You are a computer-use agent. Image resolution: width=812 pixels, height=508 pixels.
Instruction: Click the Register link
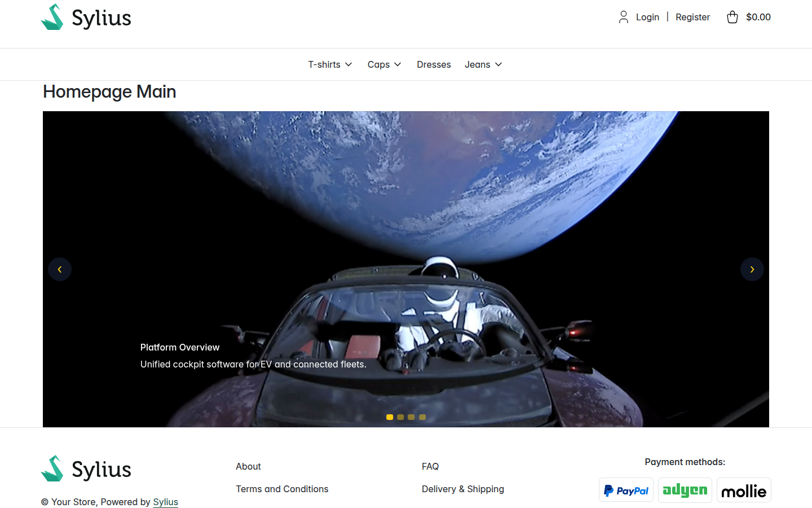click(x=692, y=17)
